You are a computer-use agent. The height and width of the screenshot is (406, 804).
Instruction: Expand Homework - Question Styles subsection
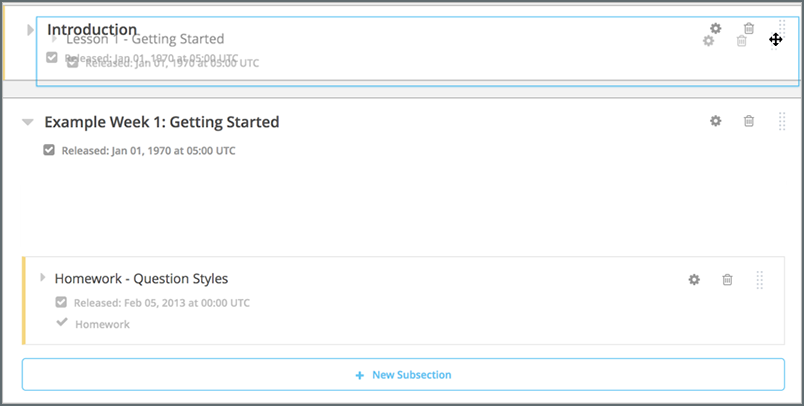tap(42, 278)
